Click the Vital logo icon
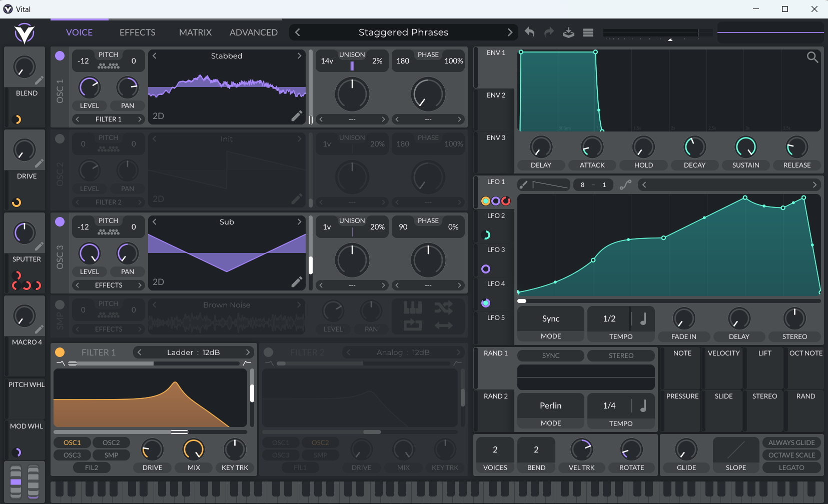This screenshot has width=828, height=504. [24, 33]
